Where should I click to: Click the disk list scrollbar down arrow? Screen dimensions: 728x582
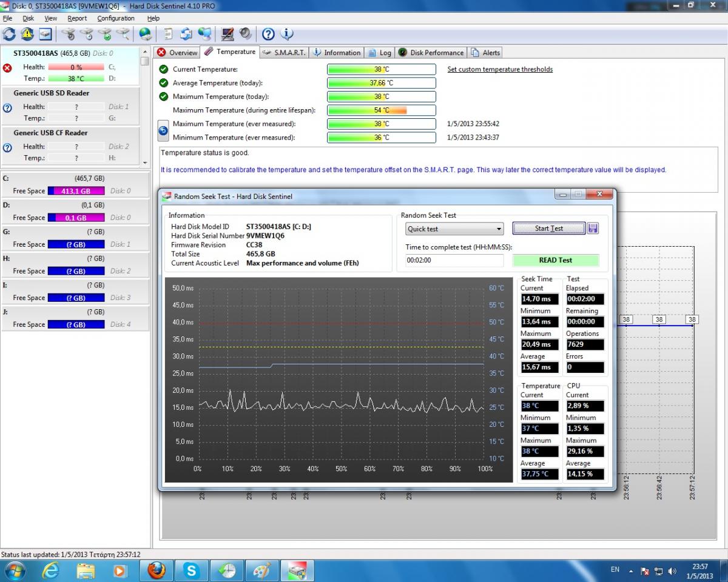tap(145, 162)
